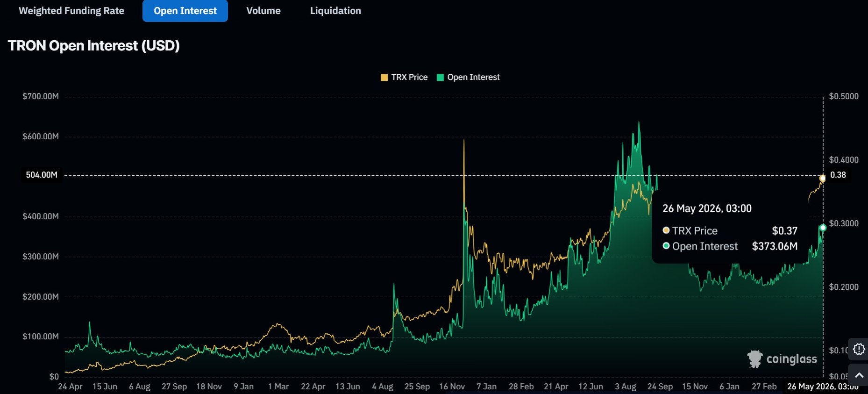Click the 21 Apr date label
The image size is (868, 394).
(556, 387)
